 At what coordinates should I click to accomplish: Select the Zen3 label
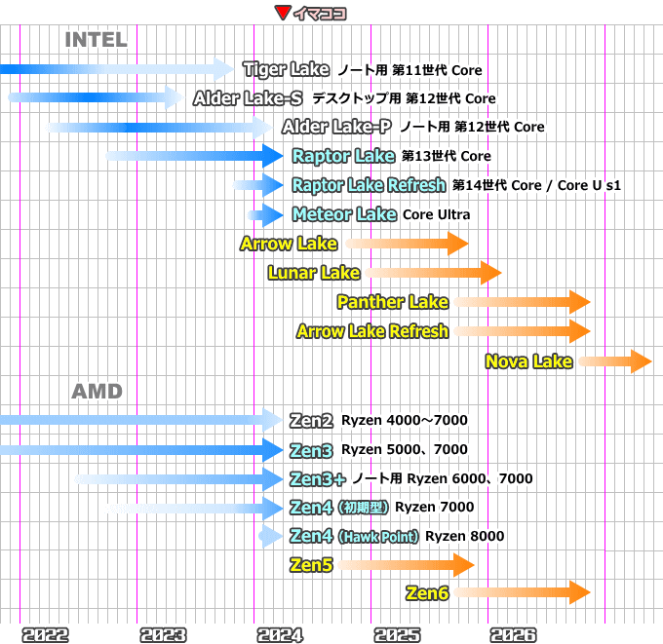click(311, 450)
